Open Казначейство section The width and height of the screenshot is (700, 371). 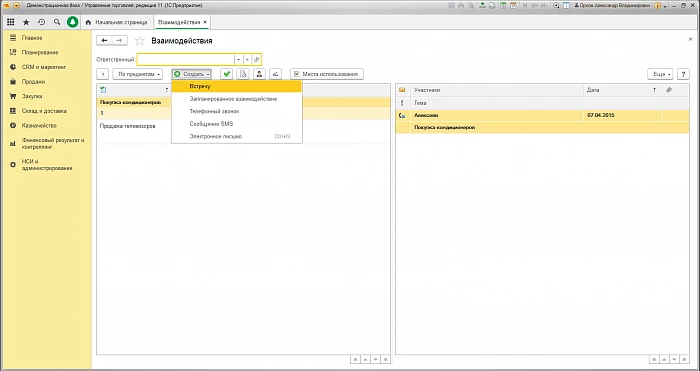39,125
